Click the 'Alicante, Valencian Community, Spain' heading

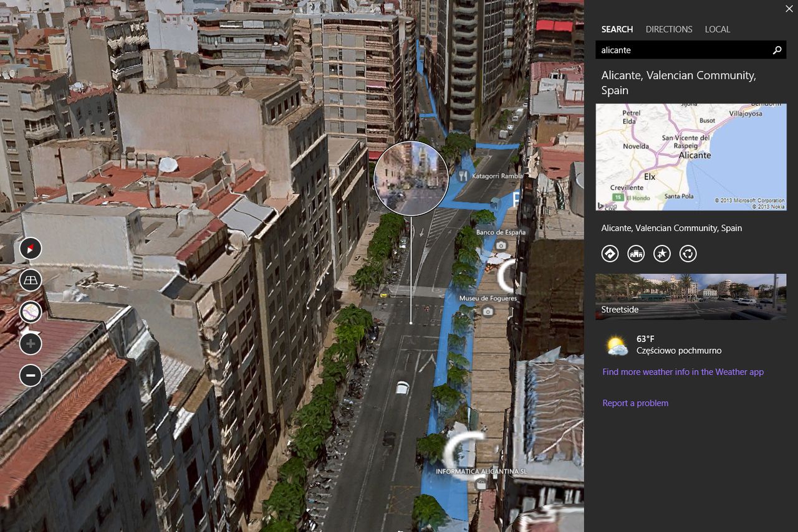(x=678, y=83)
